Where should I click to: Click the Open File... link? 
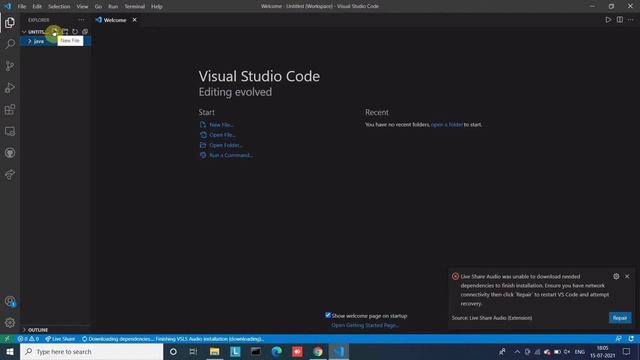tap(222, 135)
